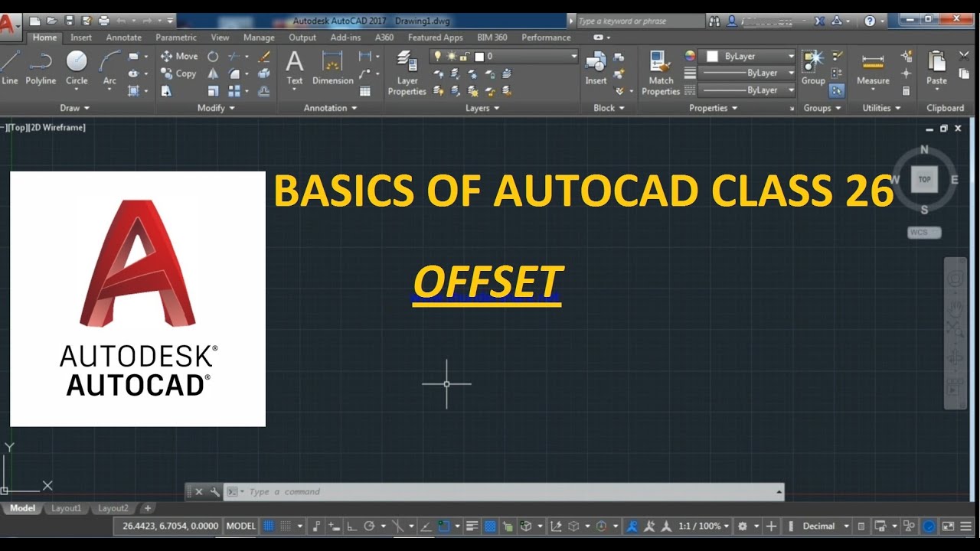
Task: Toggle the drawing grid display in status bar
Action: (x=269, y=527)
